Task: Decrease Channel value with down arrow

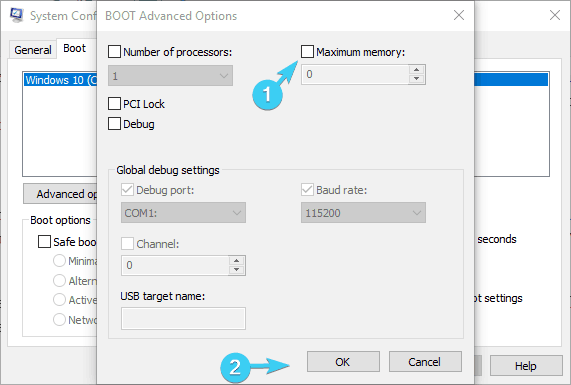Action: [x=236, y=270]
